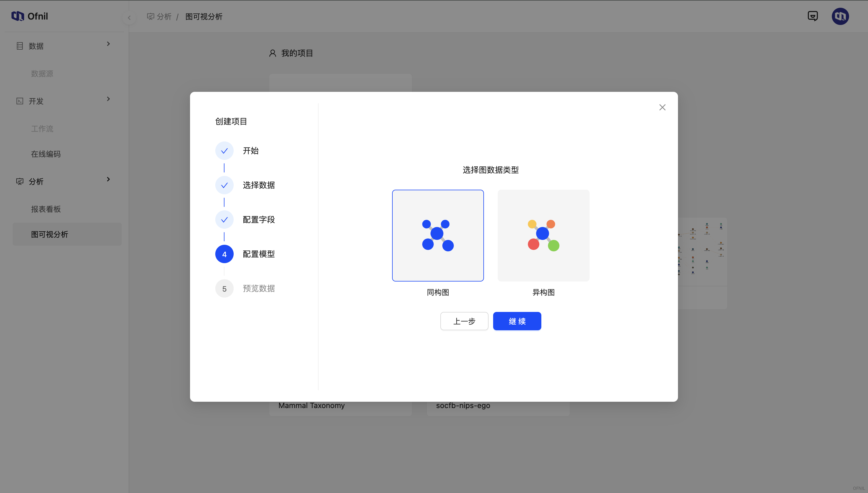
Task: Click the 选择数据 step checkmark circle
Action: [x=224, y=185]
